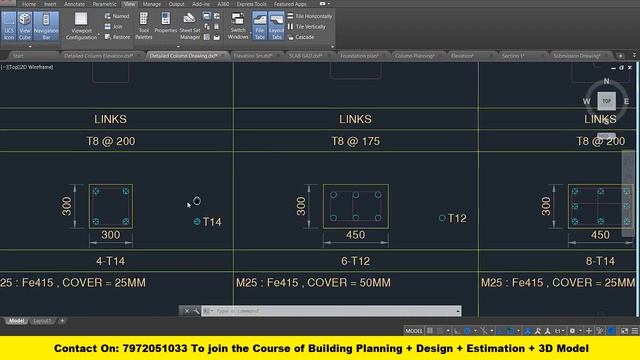Open the Add-ins ribbon tab

200,4
